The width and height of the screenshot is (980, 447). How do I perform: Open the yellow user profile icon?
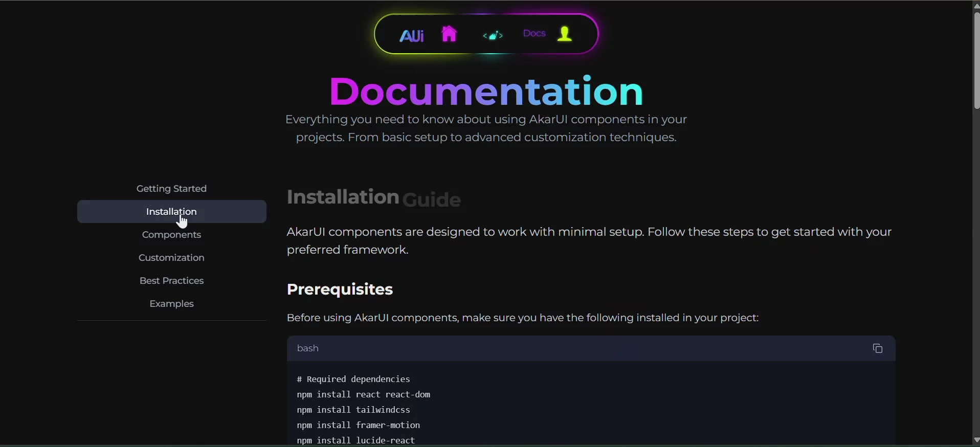point(565,34)
